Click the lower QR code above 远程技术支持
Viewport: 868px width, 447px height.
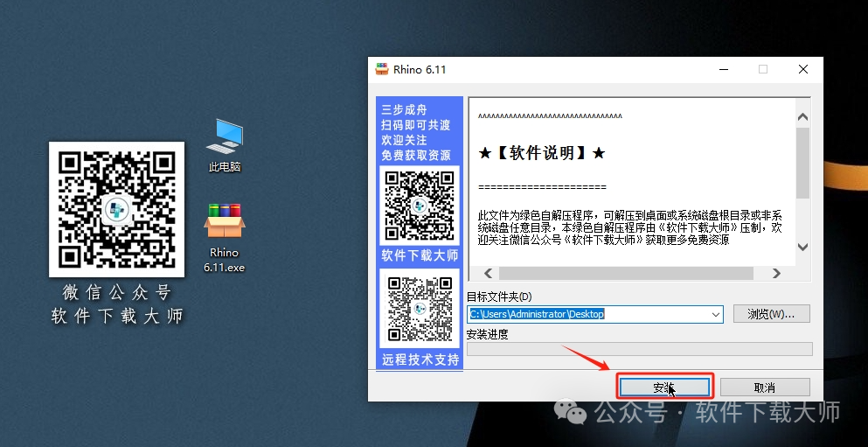pyautogui.click(x=420, y=308)
